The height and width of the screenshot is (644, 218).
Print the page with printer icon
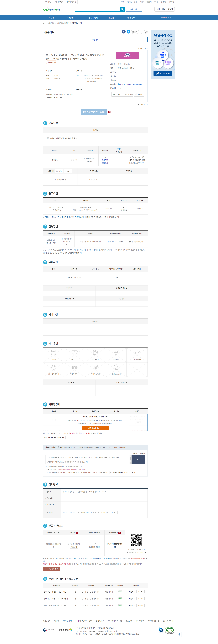(x=146, y=32)
